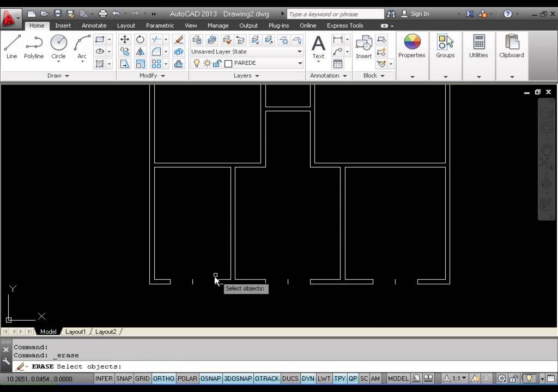This screenshot has width=558, height=392.
Task: Open the Parametric ribbon tab
Action: 160,26
